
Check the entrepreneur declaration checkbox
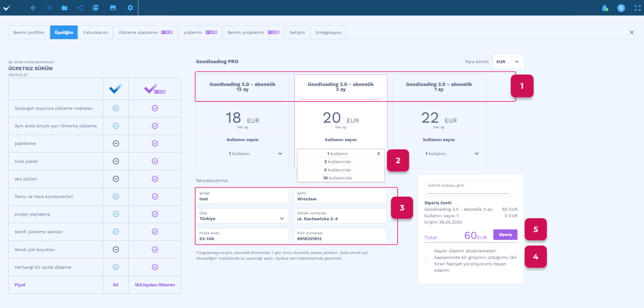tap(427, 260)
